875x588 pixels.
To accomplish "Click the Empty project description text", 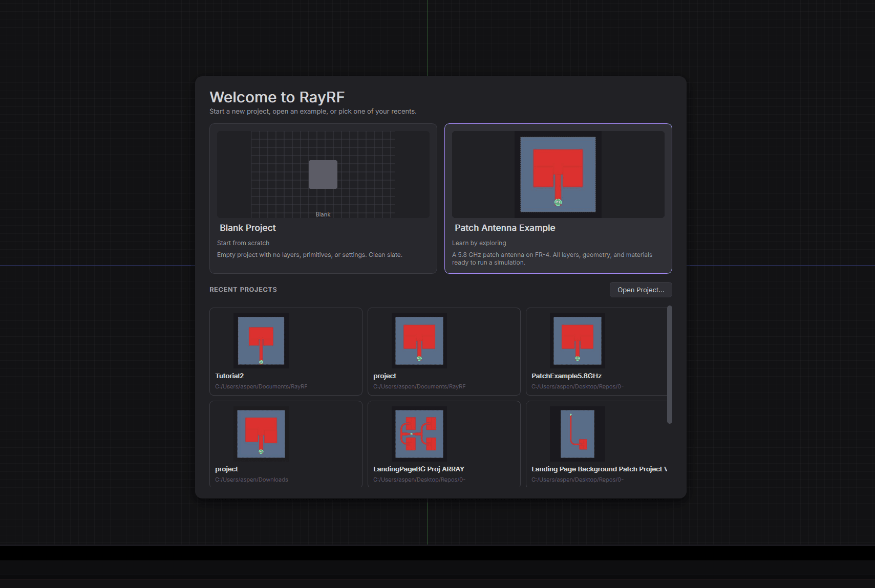I will 310,255.
